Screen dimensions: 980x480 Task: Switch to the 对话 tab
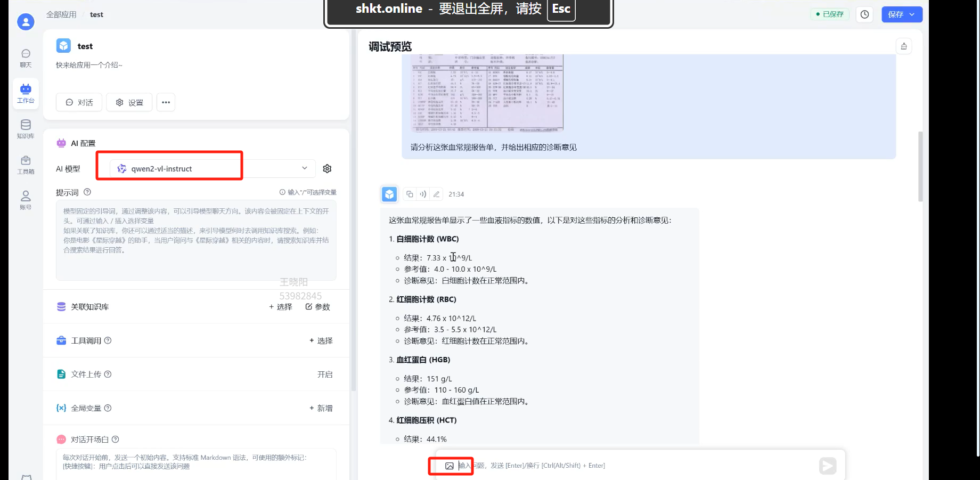click(x=79, y=102)
